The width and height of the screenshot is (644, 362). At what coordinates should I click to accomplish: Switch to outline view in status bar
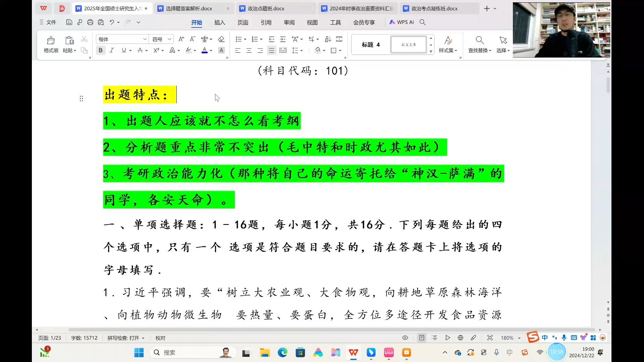(434, 338)
